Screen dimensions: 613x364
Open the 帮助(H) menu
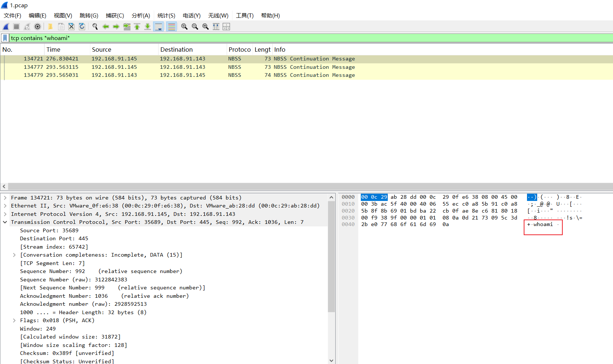270,16
